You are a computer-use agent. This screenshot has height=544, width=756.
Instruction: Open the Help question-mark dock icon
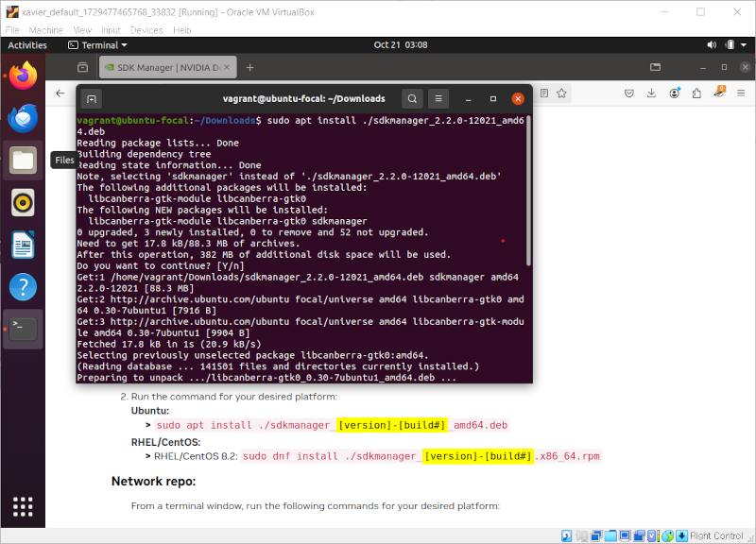[23, 287]
